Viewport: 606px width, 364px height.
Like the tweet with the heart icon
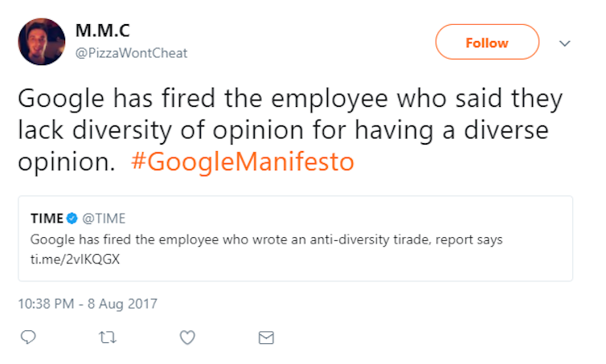pyautogui.click(x=187, y=337)
